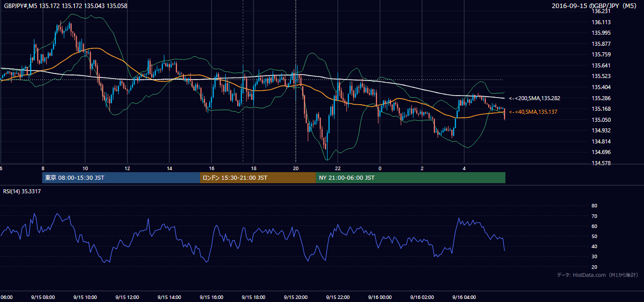This screenshot has width=644, height=302.
Task: Click hour label 16 under price chart
Action: (212, 168)
